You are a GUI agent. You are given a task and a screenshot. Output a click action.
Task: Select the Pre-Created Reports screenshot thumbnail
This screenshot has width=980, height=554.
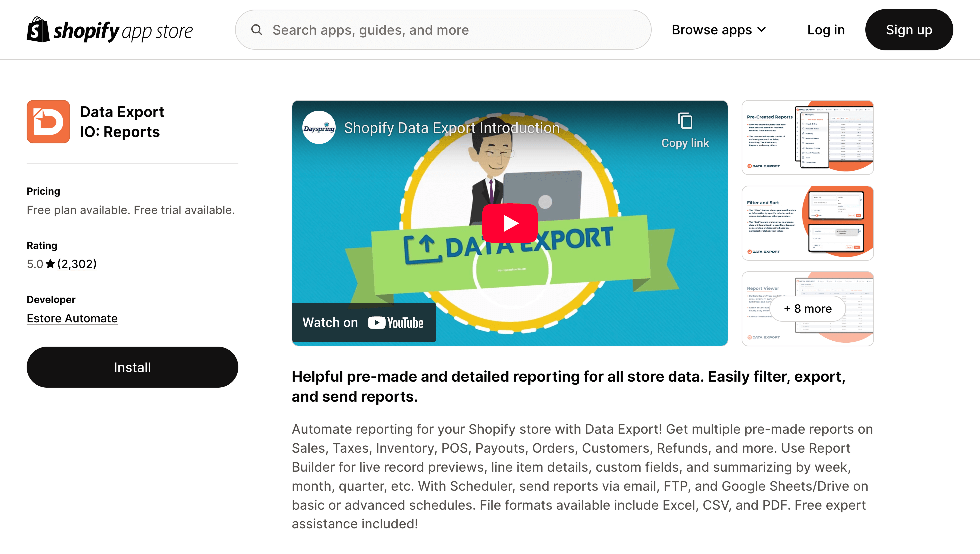(807, 137)
